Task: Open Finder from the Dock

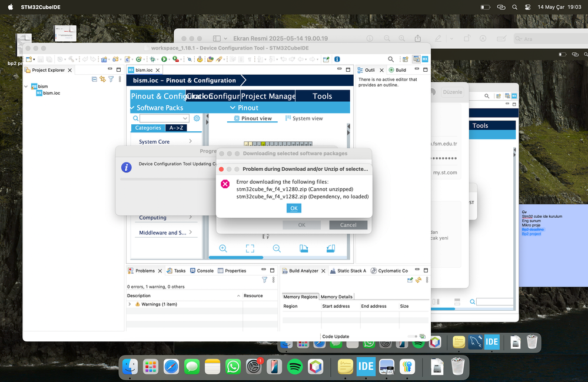Action: 130,367
